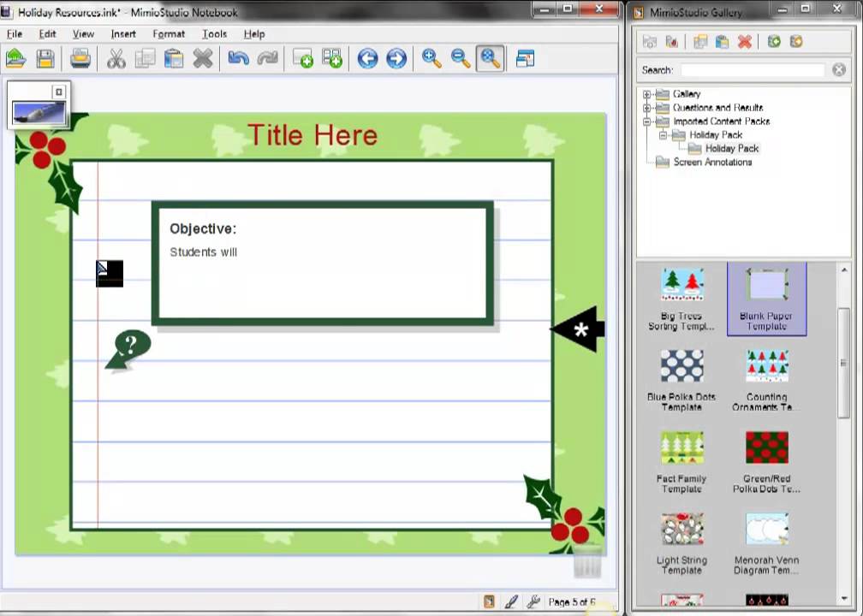Click the question mark speech bubble
Viewport: 863px width, 616px height.
pyautogui.click(x=128, y=350)
